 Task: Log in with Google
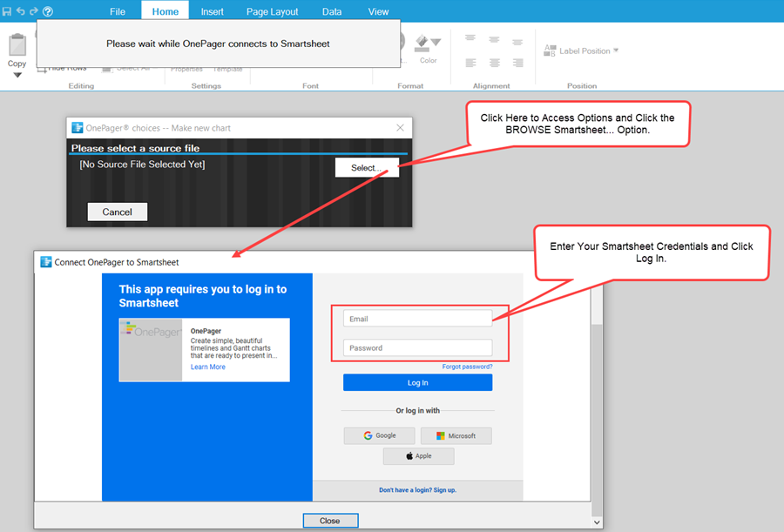(379, 435)
